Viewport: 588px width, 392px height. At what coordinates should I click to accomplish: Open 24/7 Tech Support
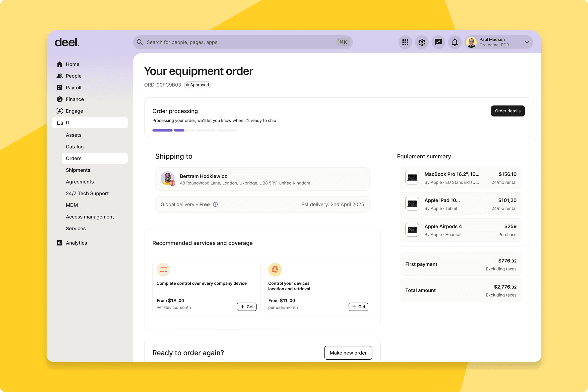tap(94, 194)
